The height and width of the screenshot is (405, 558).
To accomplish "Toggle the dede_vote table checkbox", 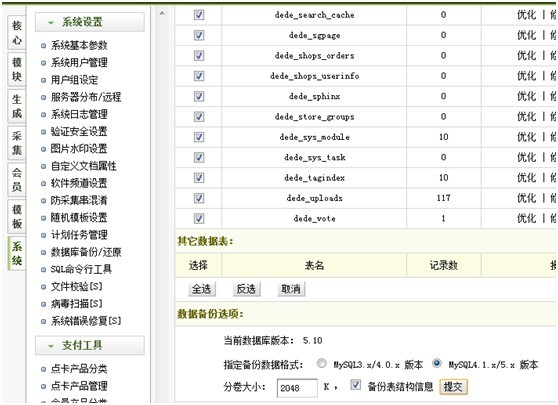I will tap(199, 219).
